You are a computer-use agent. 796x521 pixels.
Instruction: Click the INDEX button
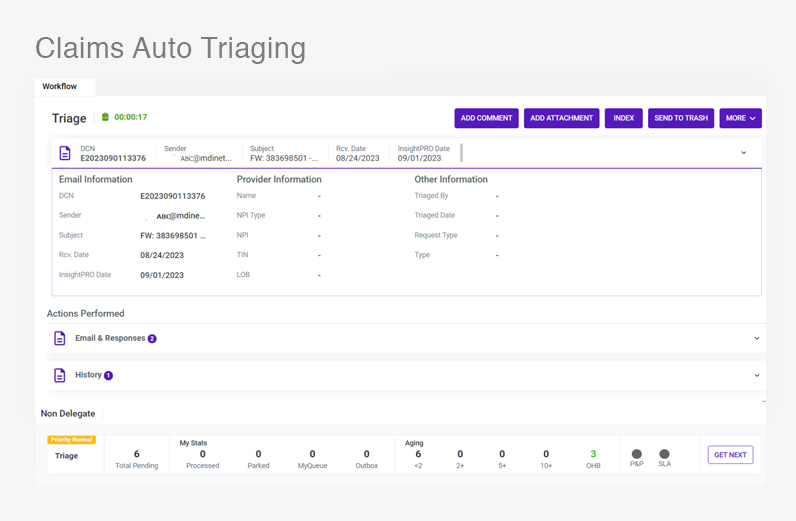(623, 118)
